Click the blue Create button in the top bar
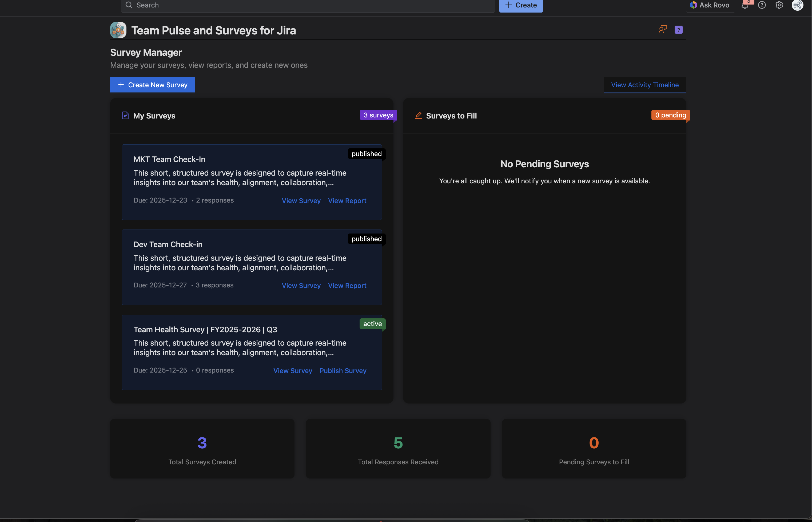This screenshot has width=812, height=522. tap(521, 5)
